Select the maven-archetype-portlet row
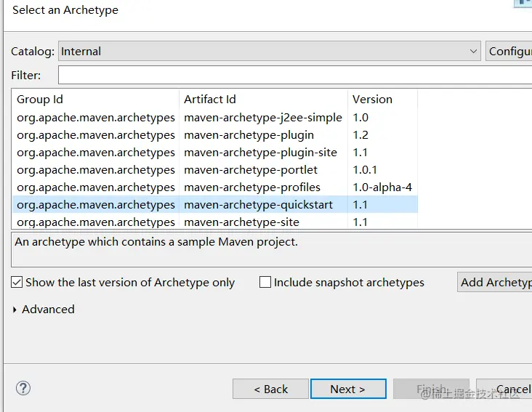Screen dimensions: 532x412 (251, 170)
